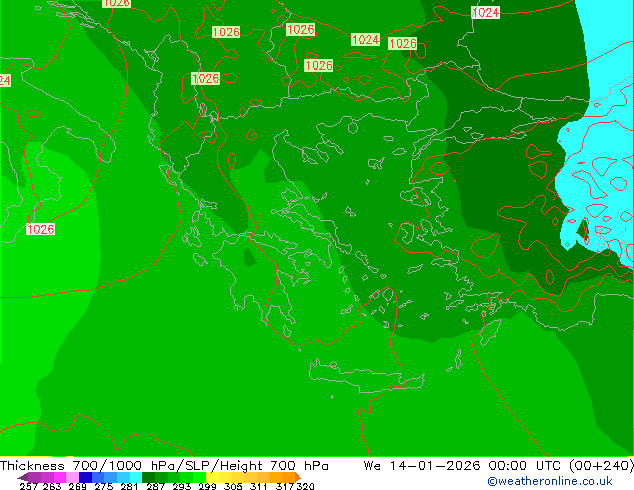
Task: Click the white-background 1024 isobar label
Action: point(486,13)
